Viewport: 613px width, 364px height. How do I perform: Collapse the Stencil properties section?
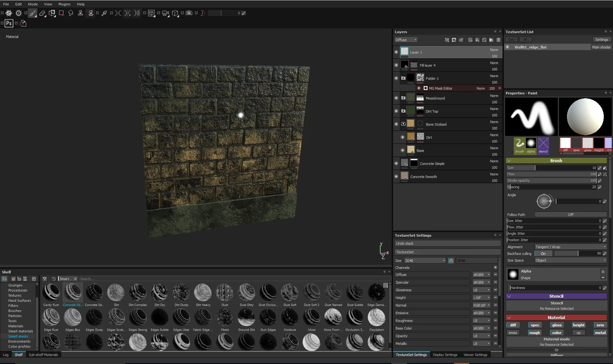(509, 296)
